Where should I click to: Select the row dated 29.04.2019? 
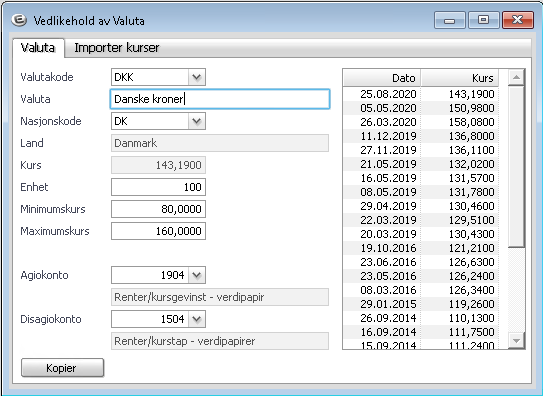coord(421,206)
